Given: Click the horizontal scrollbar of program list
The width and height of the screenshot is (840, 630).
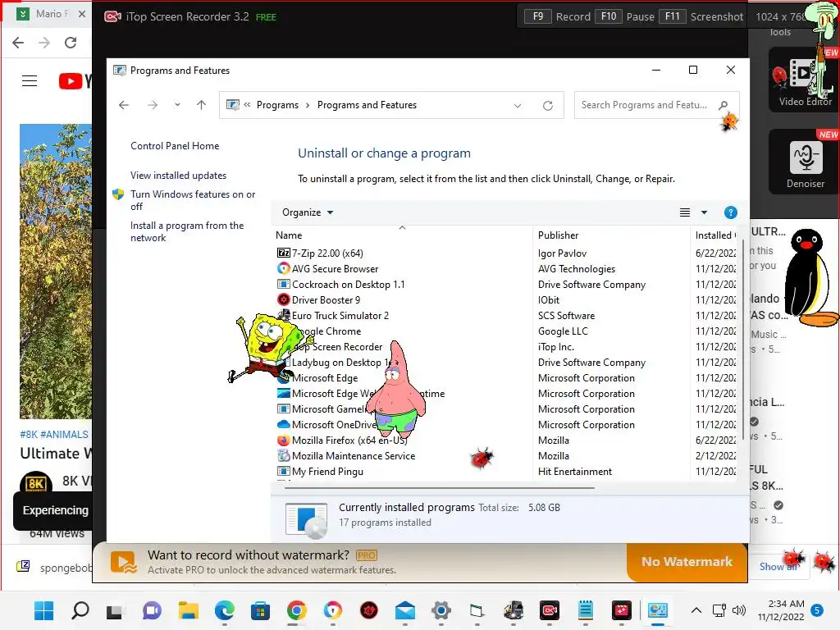Looking at the screenshot, I should 440,488.
